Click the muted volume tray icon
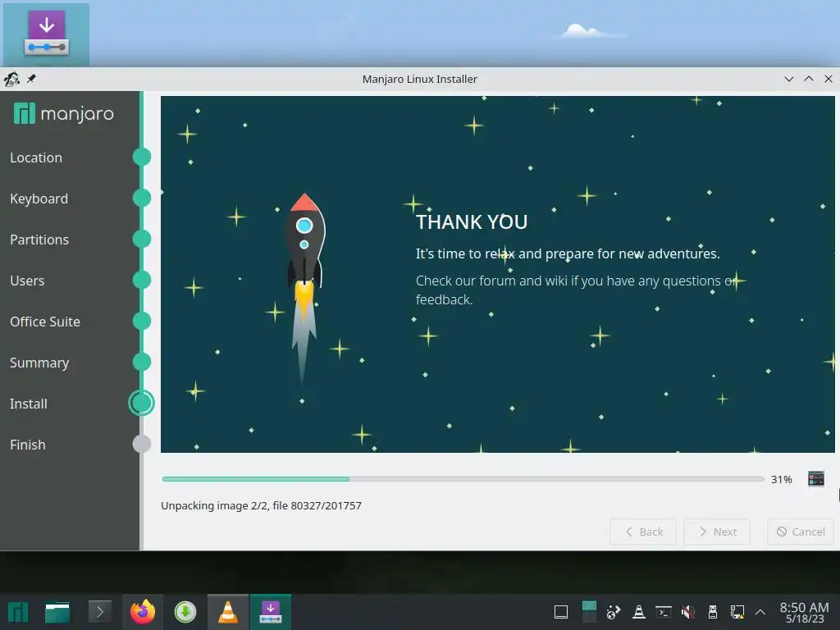Screen dimensions: 840x630 (688, 612)
